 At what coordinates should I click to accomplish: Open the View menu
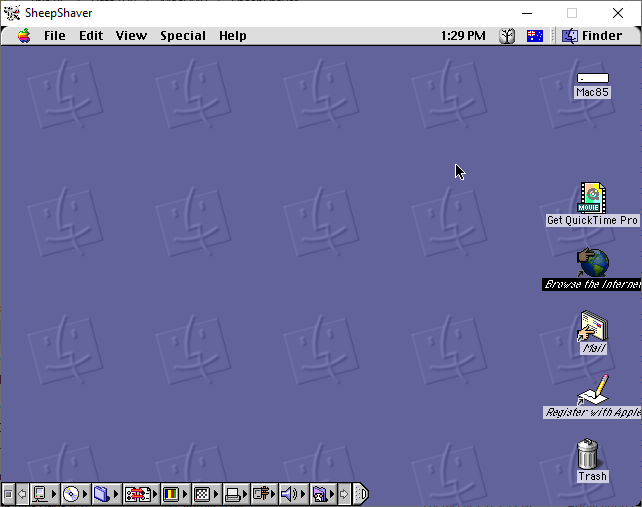131,36
